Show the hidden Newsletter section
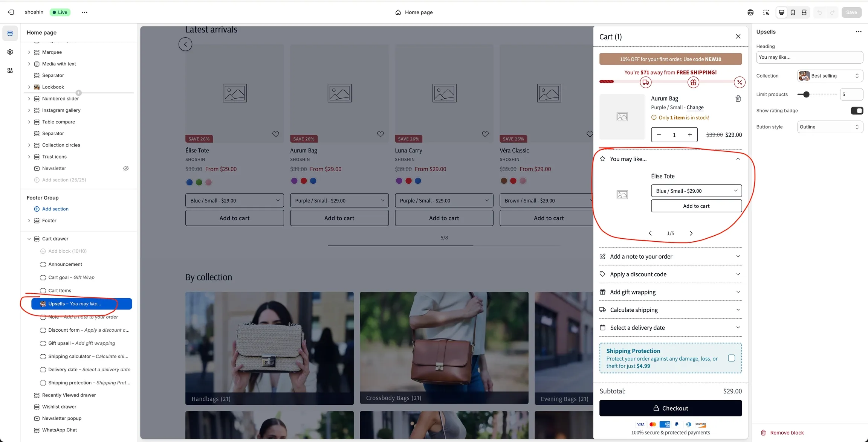The image size is (868, 442). [x=125, y=168]
